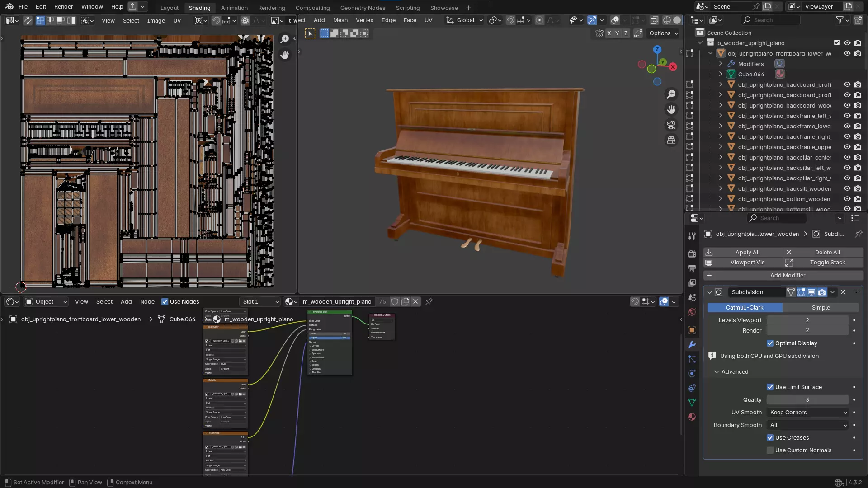The height and width of the screenshot is (488, 868).
Task: Open the Object Constraints properties tab
Action: (692, 388)
